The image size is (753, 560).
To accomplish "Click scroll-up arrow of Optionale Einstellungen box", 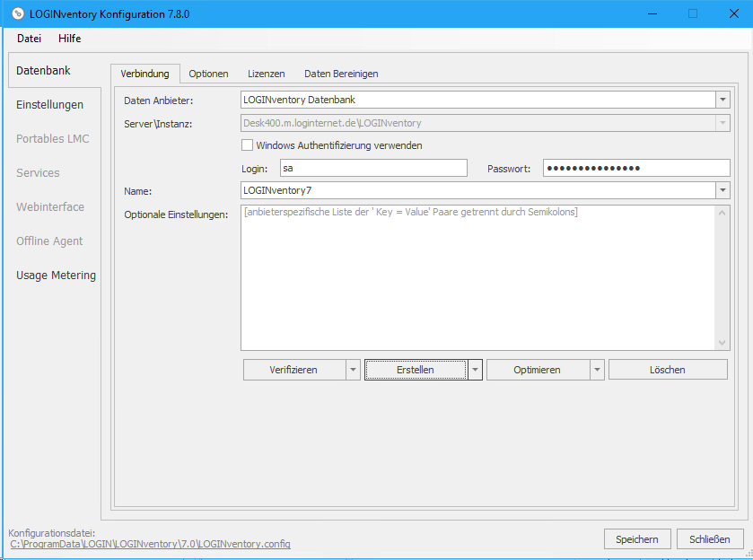I will coord(722,213).
